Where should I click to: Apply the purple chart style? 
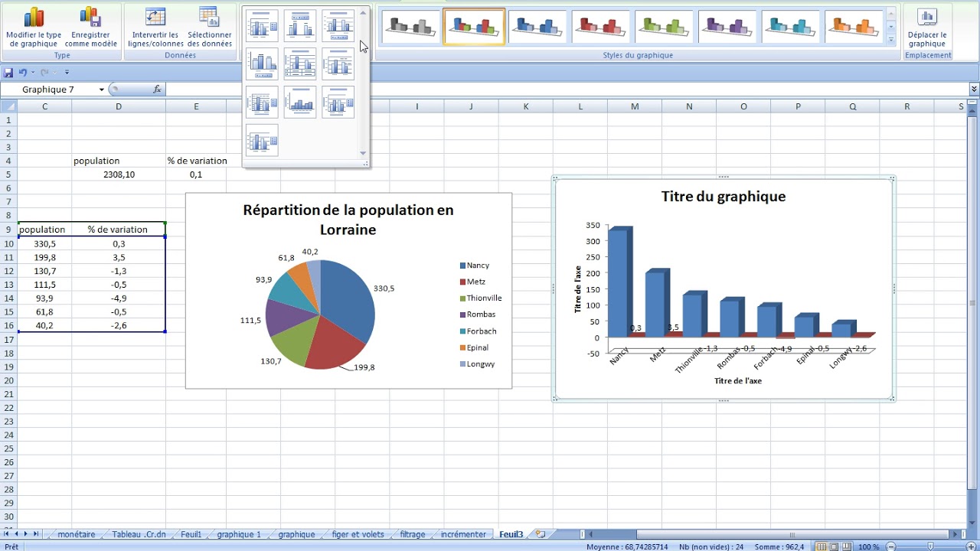(728, 26)
